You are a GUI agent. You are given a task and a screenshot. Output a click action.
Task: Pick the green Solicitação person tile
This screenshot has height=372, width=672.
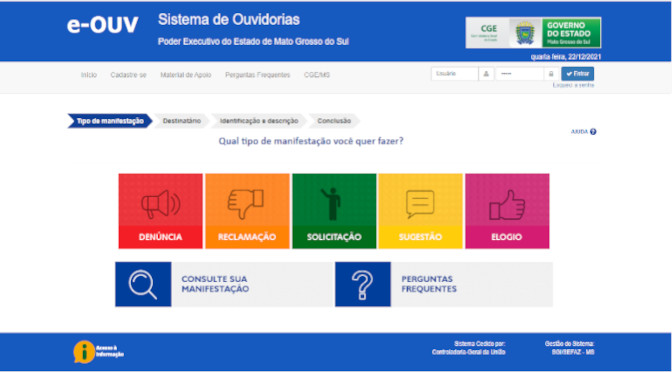(334, 211)
